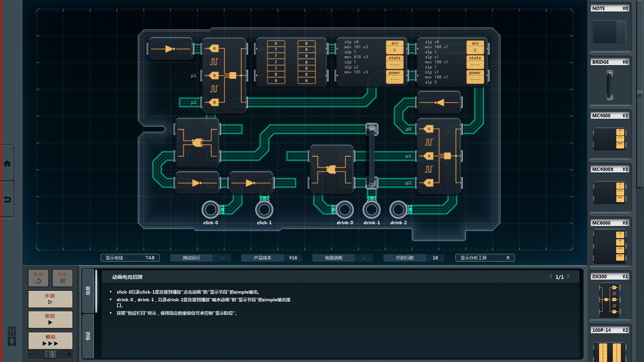The width and height of the screenshot is (644, 362).
Task: Click the drink-1 output pin
Action: click(371, 209)
